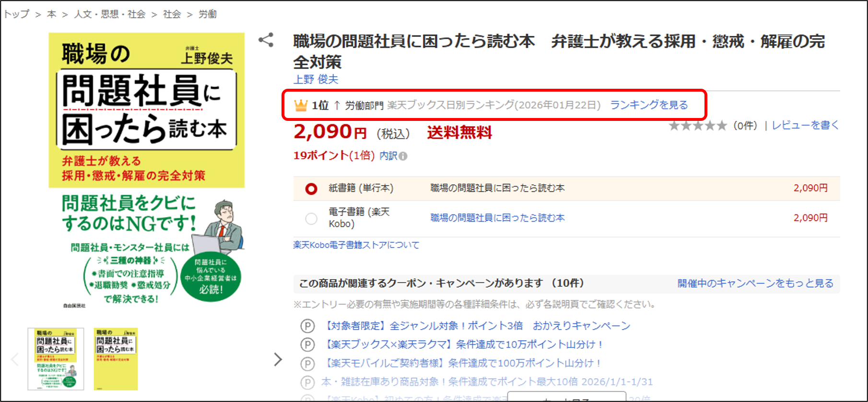Click P icon beside おかえりキャンペーン

click(307, 326)
